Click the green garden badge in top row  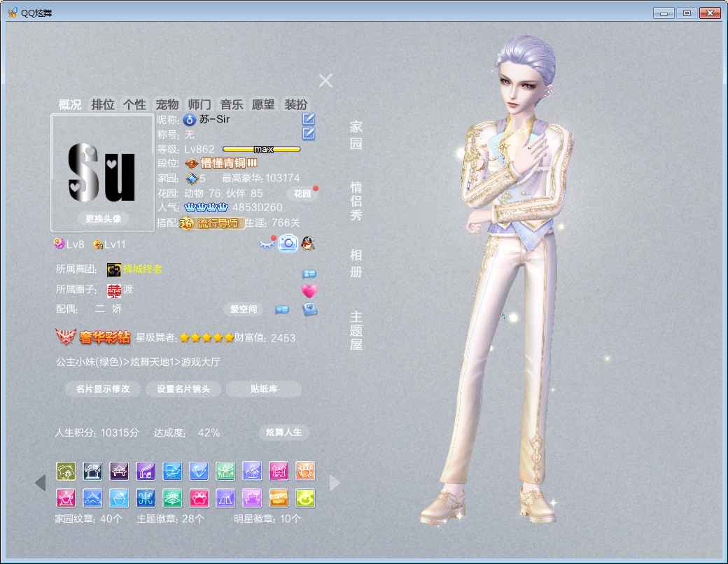pos(225,471)
